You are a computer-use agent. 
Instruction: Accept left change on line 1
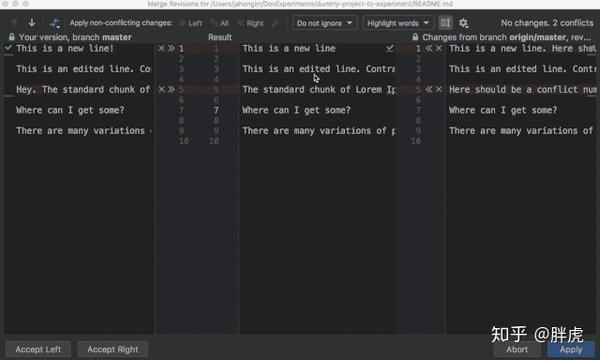click(x=171, y=48)
